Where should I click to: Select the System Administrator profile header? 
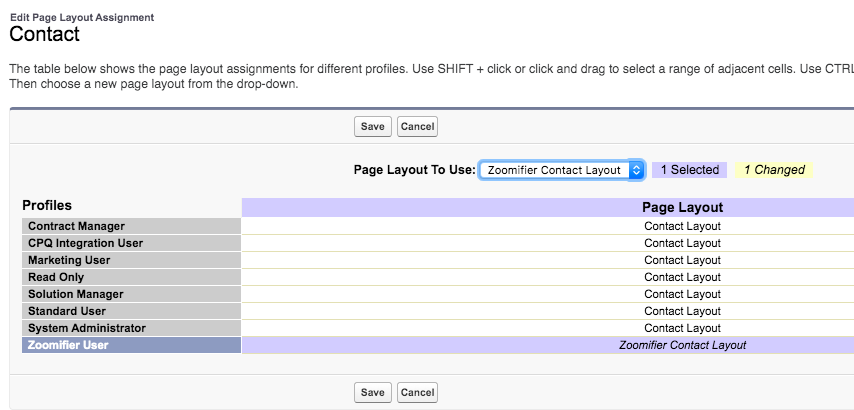point(131,328)
